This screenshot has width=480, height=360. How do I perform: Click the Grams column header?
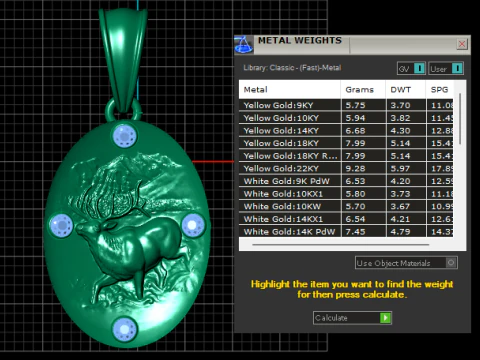363,90
